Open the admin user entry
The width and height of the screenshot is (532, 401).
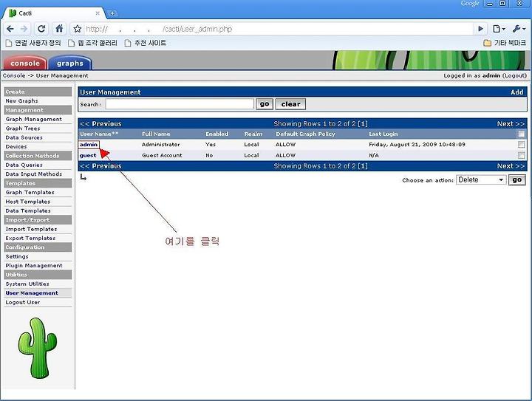[x=89, y=145]
